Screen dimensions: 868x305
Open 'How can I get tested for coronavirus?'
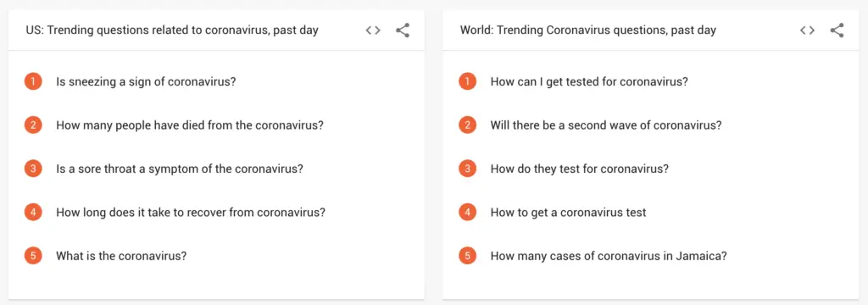pos(589,82)
